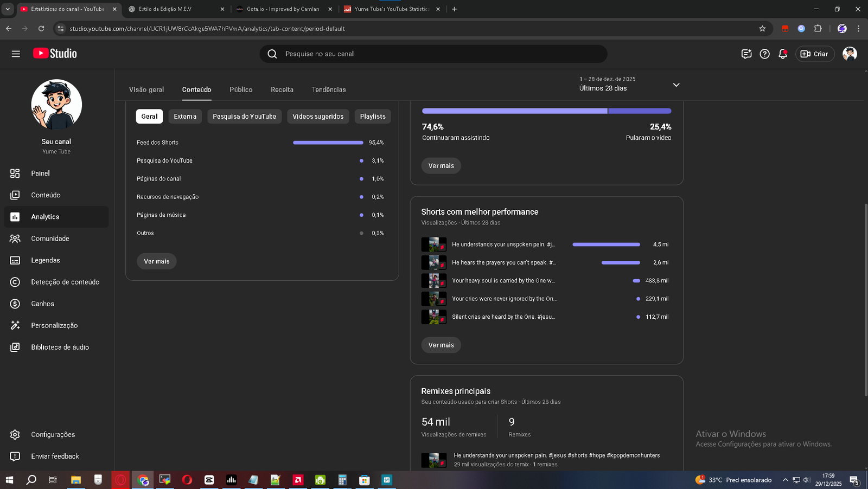Open Detecção de conteúdo page
The width and height of the screenshot is (868, 489).
tap(65, 282)
